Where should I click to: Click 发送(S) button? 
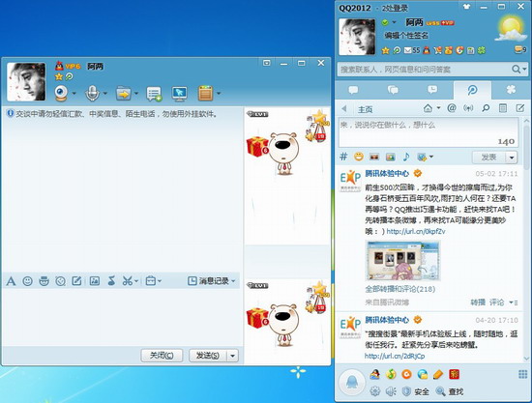click(x=208, y=356)
